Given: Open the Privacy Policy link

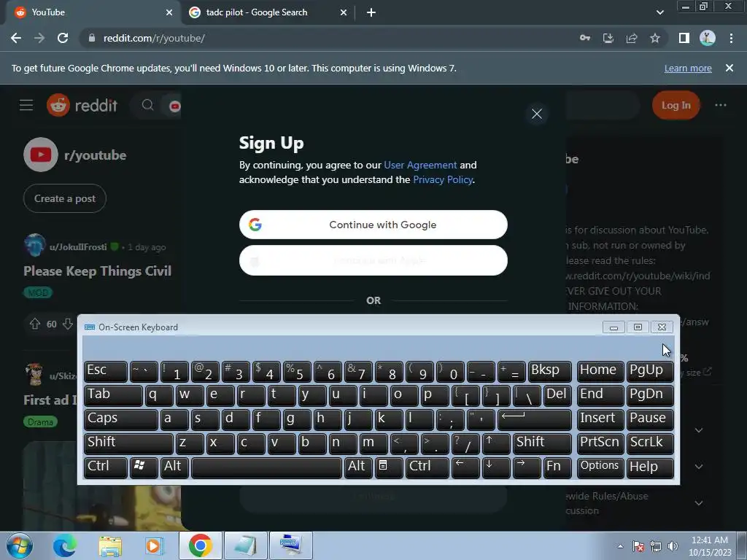Looking at the screenshot, I should pos(443,179).
